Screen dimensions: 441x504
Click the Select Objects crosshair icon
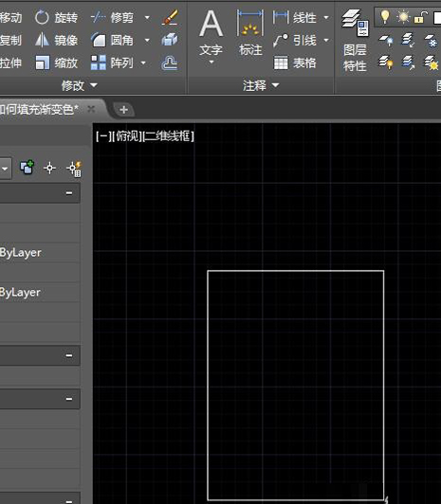(49, 168)
